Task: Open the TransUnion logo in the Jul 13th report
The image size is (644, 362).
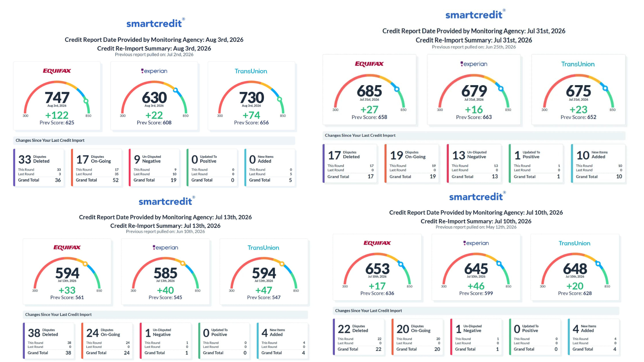Action: (x=263, y=248)
